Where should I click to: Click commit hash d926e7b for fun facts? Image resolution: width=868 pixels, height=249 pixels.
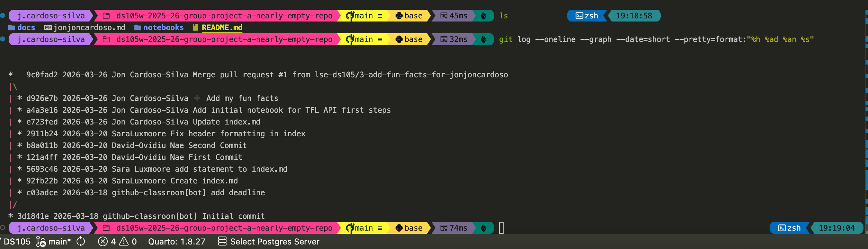click(x=42, y=98)
